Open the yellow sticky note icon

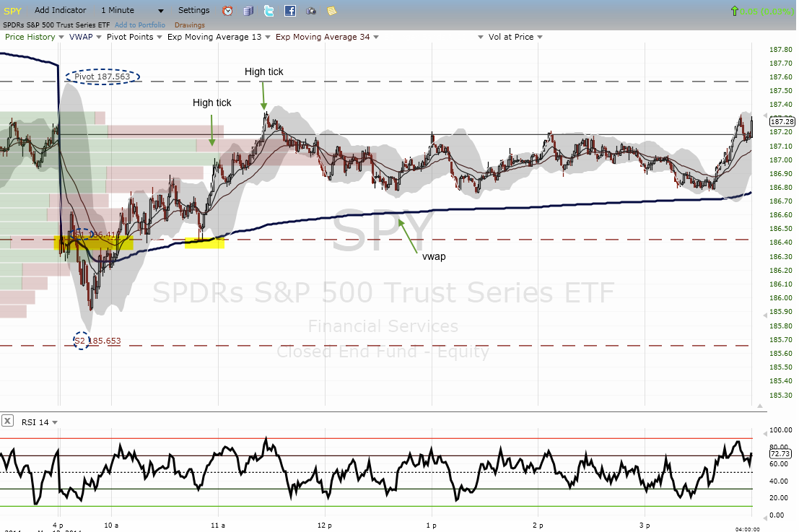coord(332,11)
